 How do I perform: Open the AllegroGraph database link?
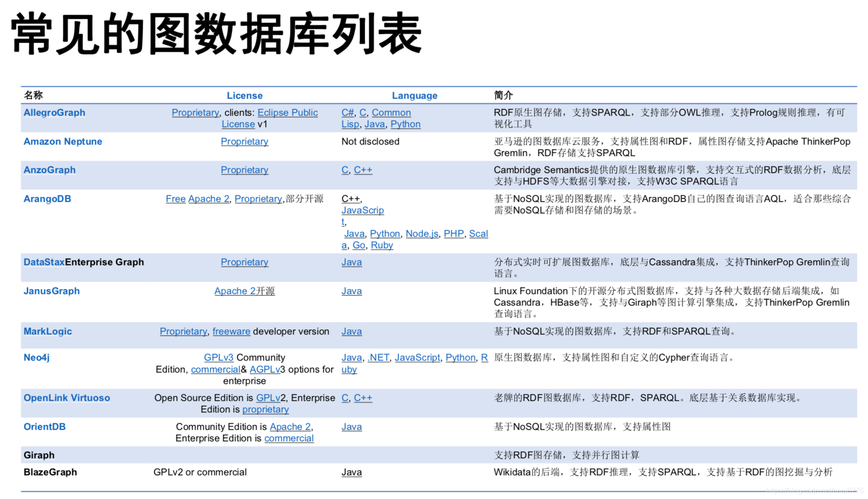click(x=54, y=112)
